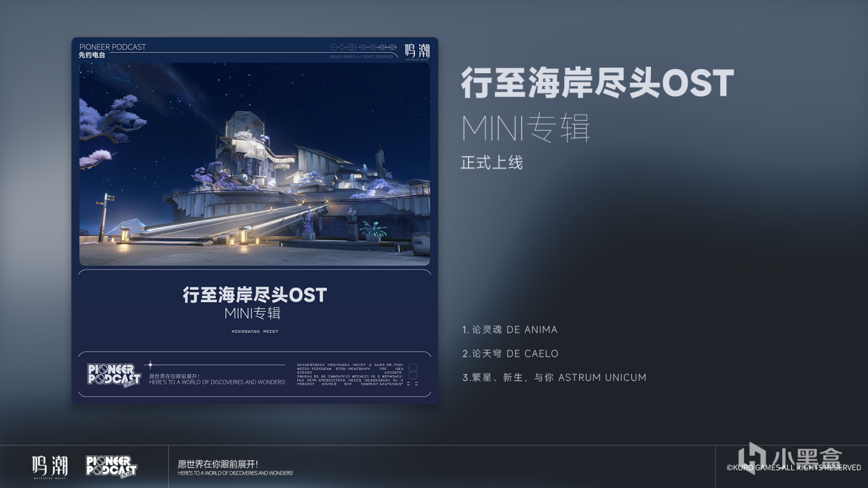
Task: Select track 2 论天穹 DE CAELO
Action: 511,353
